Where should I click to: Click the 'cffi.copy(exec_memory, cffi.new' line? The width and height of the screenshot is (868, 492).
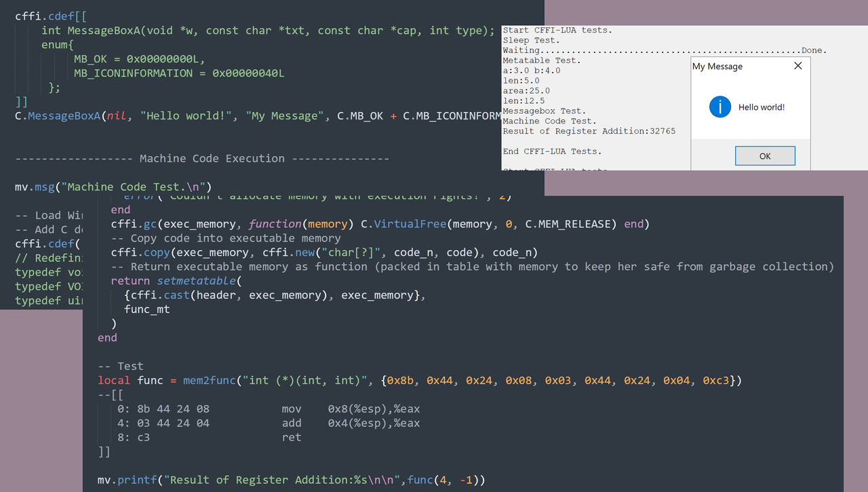(x=324, y=252)
